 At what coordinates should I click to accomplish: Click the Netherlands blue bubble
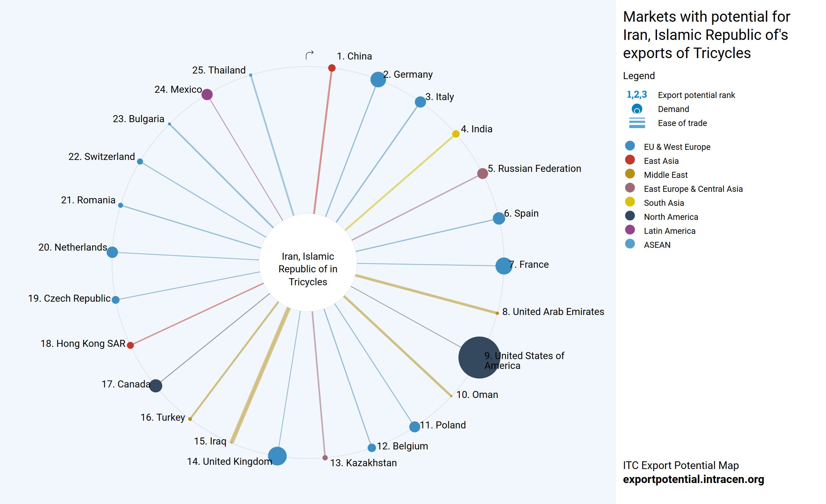coord(112,252)
